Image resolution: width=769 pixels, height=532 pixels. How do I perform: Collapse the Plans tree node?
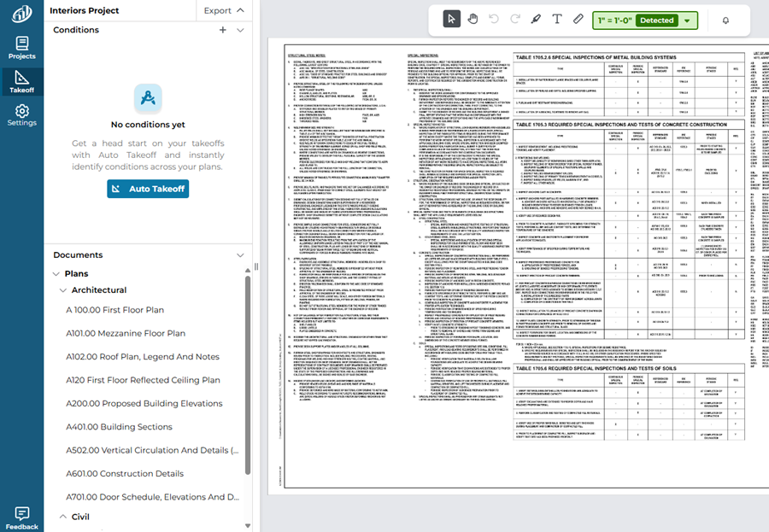click(56, 273)
